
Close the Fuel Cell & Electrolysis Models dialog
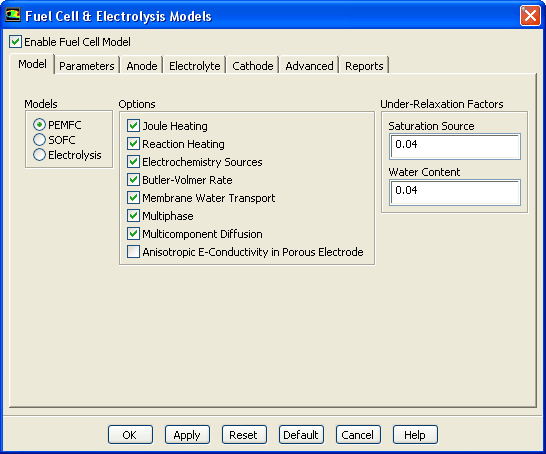pyautogui.click(x=530, y=16)
